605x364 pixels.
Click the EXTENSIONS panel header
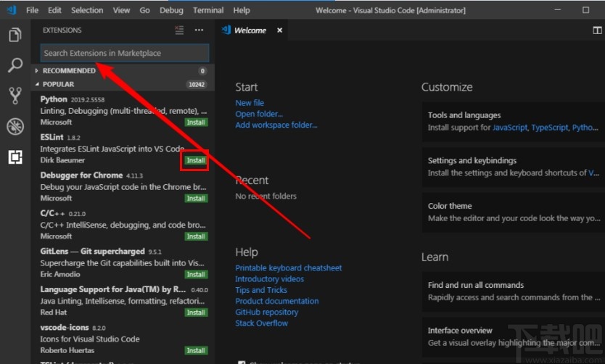tap(62, 30)
